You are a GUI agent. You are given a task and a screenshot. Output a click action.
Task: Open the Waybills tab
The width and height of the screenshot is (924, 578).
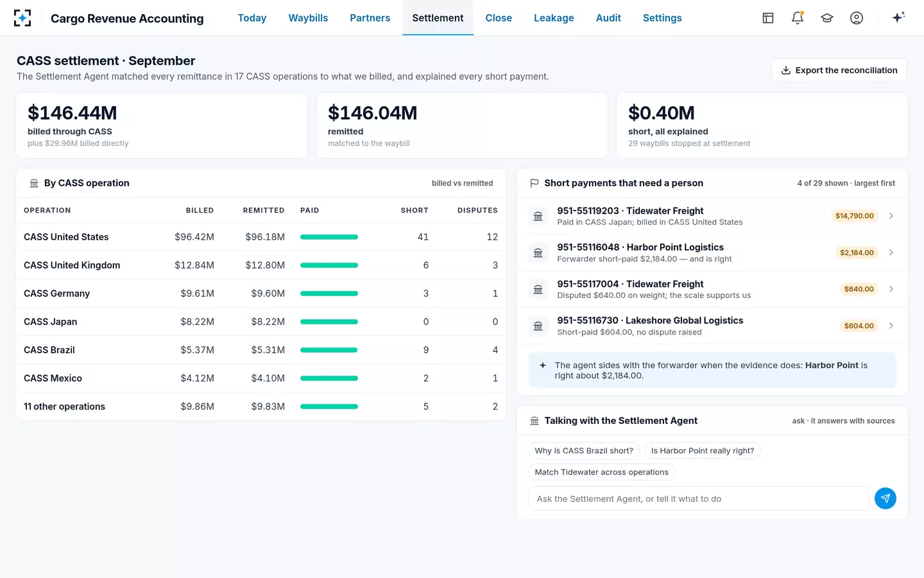coord(308,18)
